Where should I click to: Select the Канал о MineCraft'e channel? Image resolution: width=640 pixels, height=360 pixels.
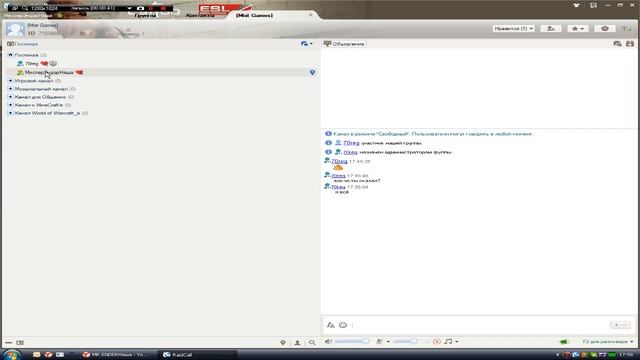coord(39,105)
